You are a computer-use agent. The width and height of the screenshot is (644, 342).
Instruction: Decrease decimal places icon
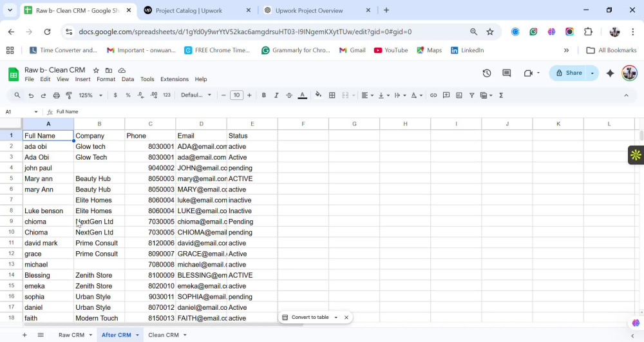tap(141, 95)
